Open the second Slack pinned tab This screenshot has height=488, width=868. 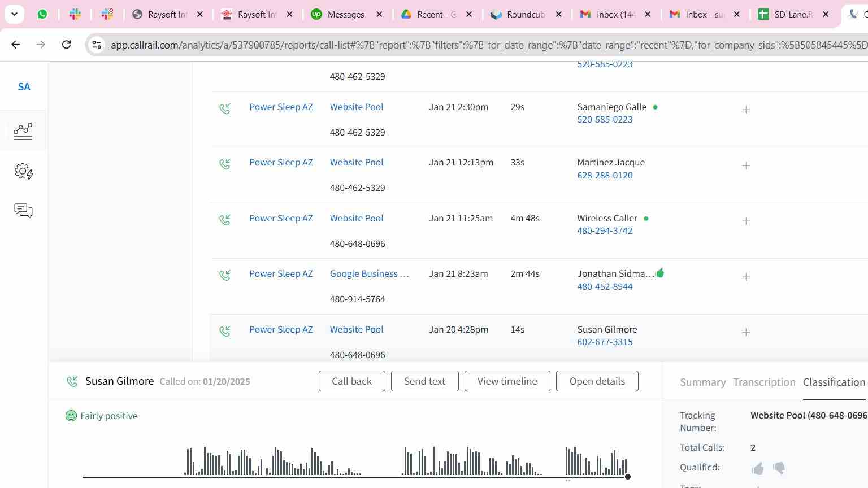107,14
